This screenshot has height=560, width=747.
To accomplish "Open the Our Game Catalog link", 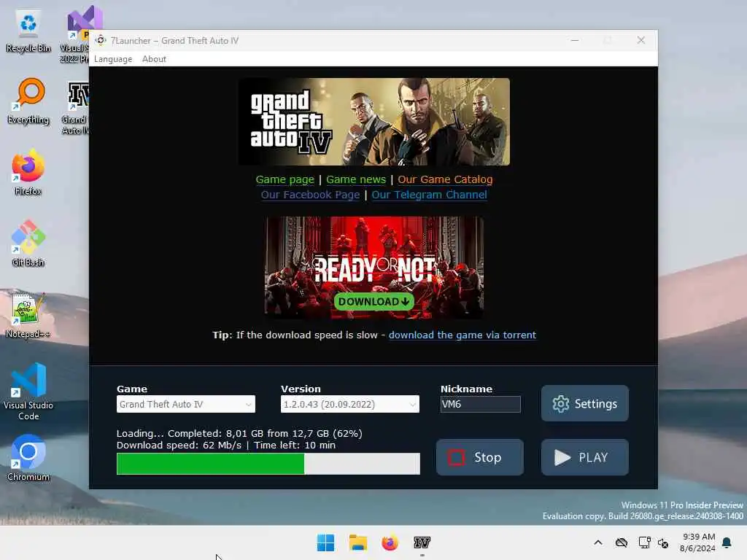I will tap(445, 179).
